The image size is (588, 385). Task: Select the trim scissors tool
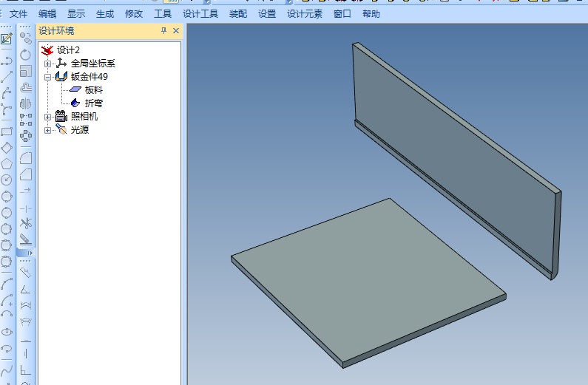point(26,222)
